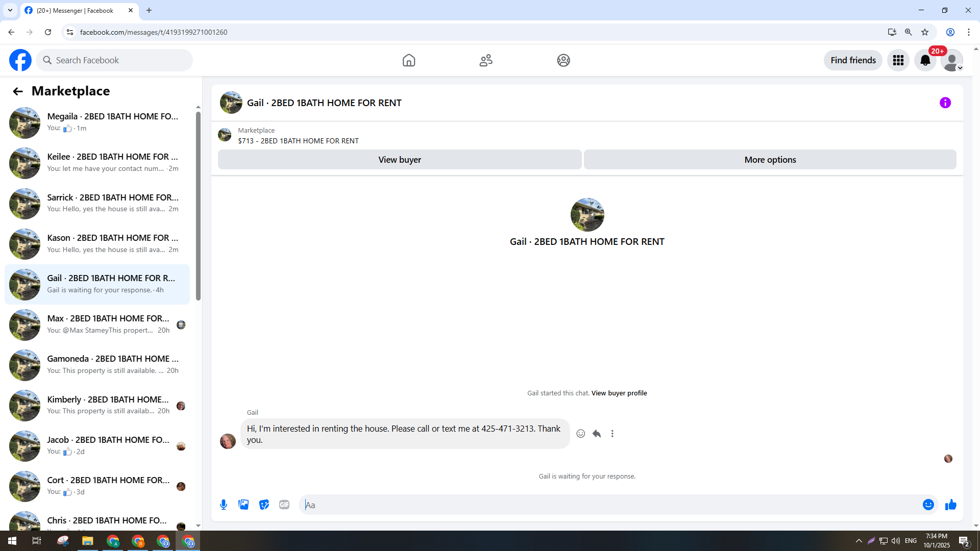Open the Windows Start menu
This screenshot has height=551, width=980.
coord(12,541)
